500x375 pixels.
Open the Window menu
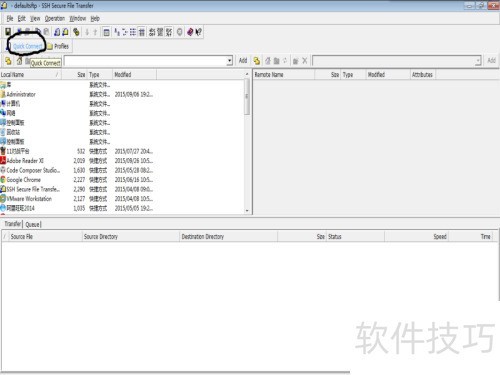pos(78,19)
